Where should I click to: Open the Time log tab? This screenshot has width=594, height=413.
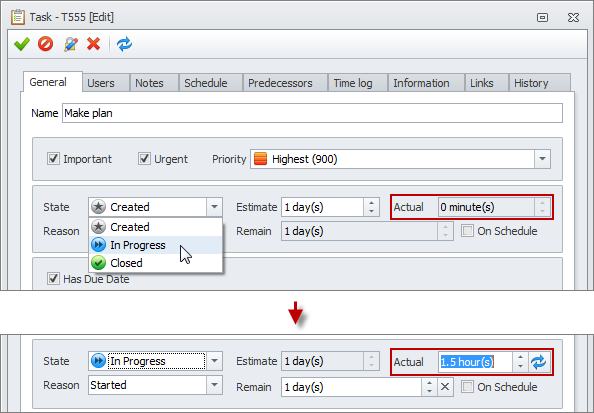pyautogui.click(x=358, y=83)
